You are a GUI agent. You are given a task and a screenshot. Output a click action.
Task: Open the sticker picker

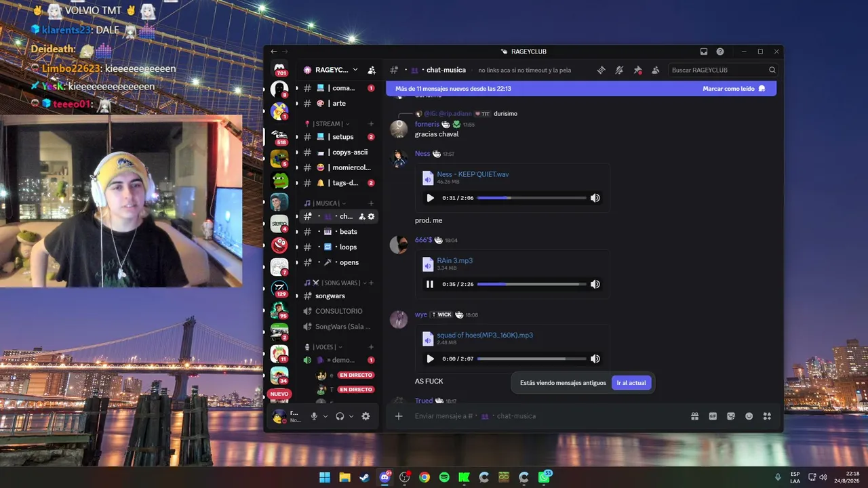731,416
